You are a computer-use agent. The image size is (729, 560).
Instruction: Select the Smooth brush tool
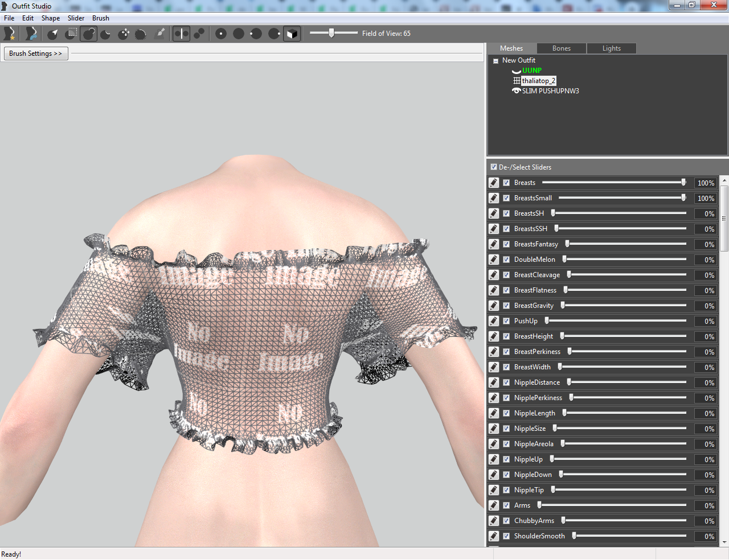point(141,34)
